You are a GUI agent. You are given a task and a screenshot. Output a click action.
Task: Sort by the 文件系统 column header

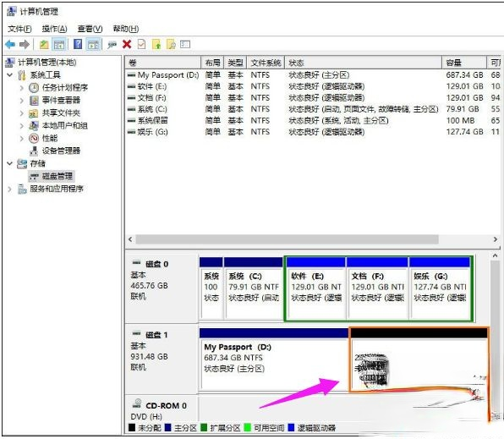click(x=266, y=63)
